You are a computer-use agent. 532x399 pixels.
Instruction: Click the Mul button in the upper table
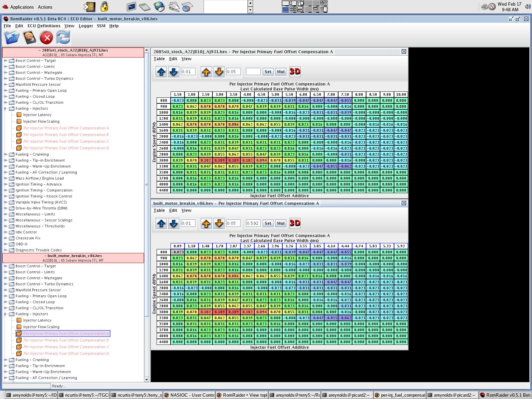pos(280,71)
